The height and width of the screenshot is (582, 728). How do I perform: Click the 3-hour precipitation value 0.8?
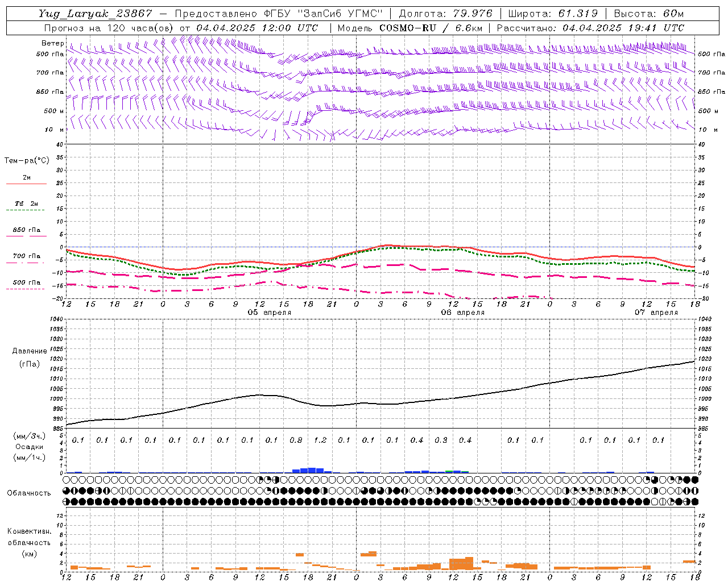click(x=296, y=440)
